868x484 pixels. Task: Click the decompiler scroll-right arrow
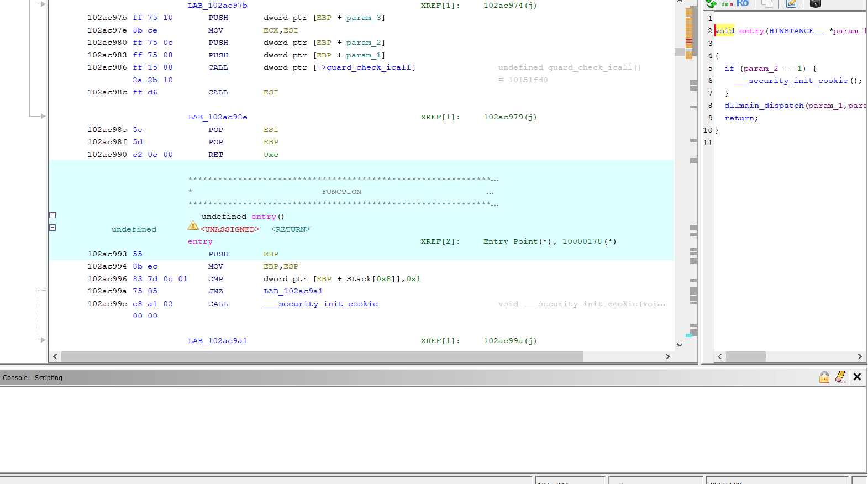[x=860, y=357]
